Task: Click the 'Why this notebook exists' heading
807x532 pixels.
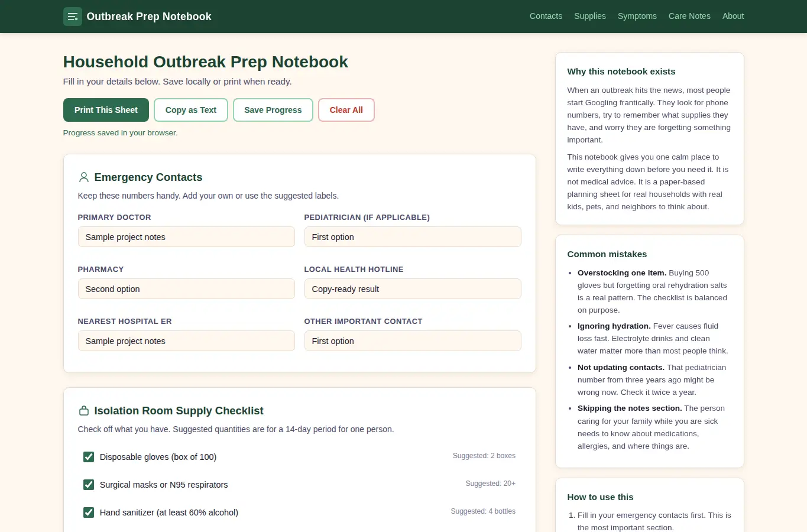Action: 621,72
